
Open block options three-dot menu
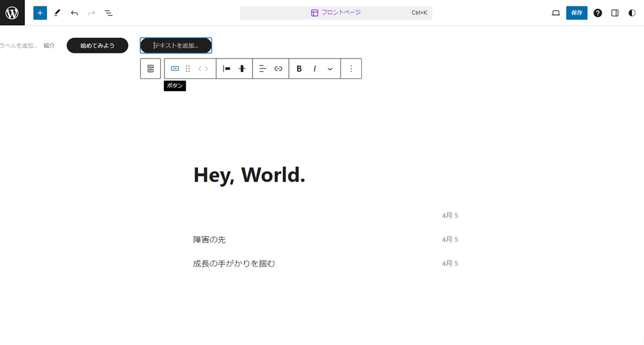pos(351,69)
